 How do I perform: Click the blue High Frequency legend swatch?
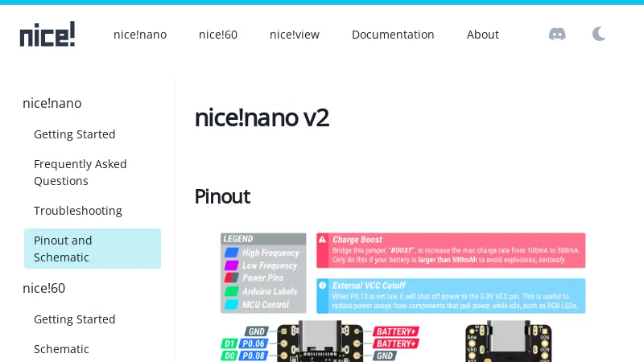(x=231, y=253)
